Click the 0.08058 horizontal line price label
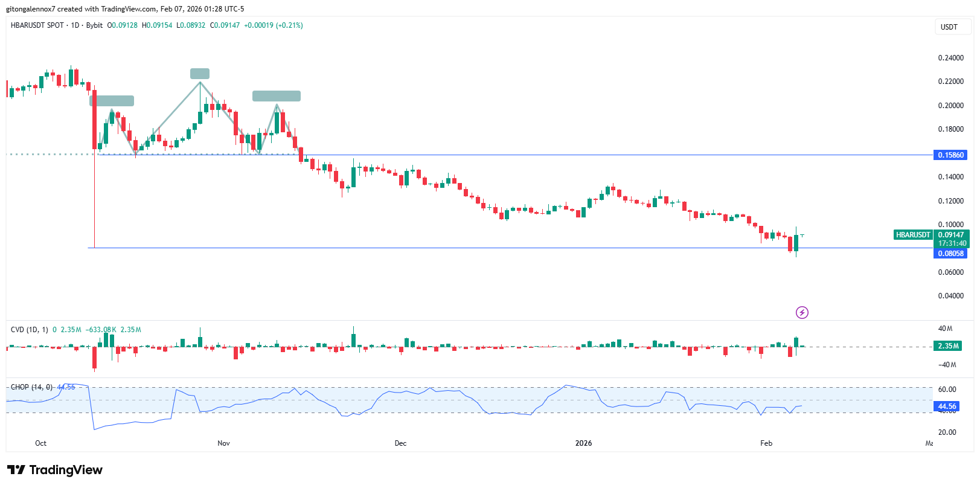 pyautogui.click(x=951, y=254)
